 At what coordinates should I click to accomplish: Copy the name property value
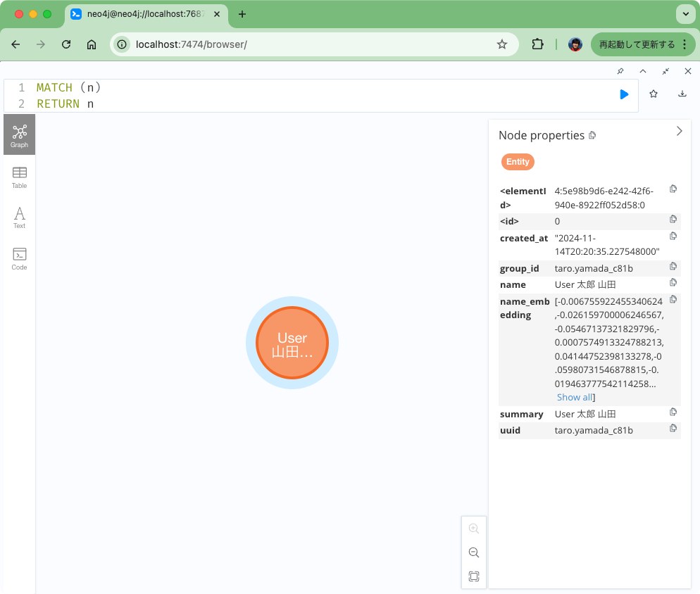click(673, 282)
